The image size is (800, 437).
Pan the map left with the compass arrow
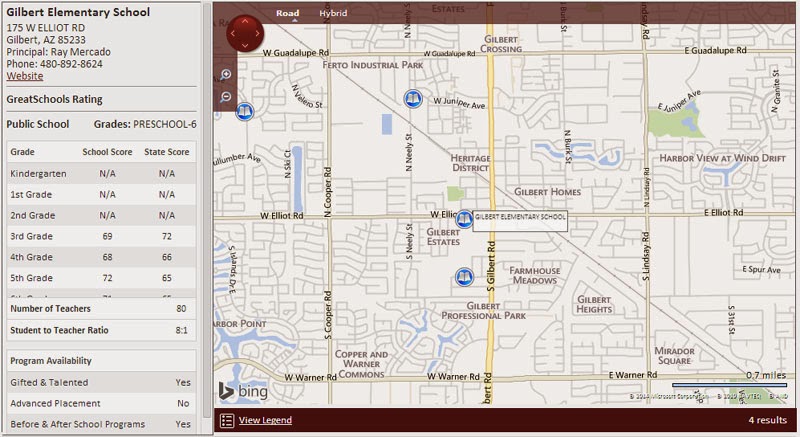point(233,34)
